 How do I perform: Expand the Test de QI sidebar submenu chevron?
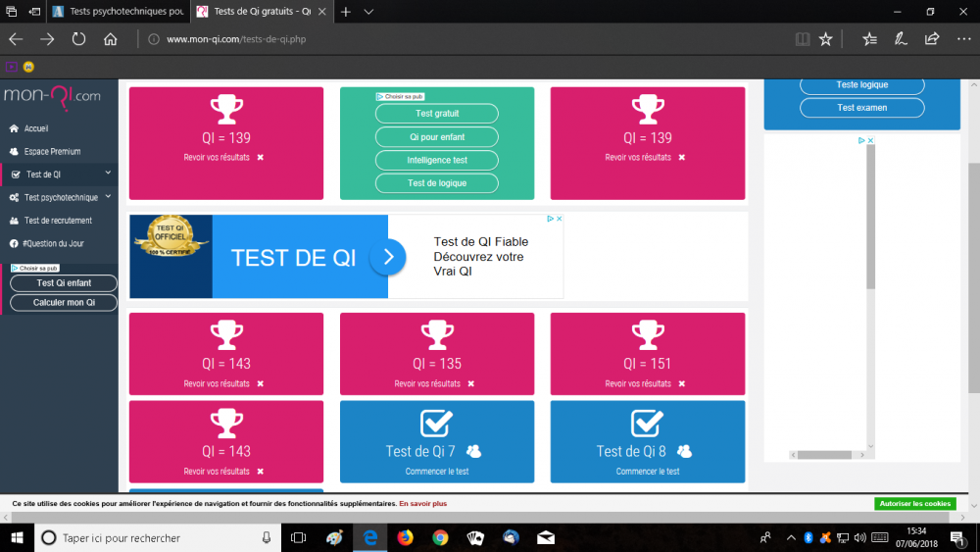pyautogui.click(x=108, y=174)
